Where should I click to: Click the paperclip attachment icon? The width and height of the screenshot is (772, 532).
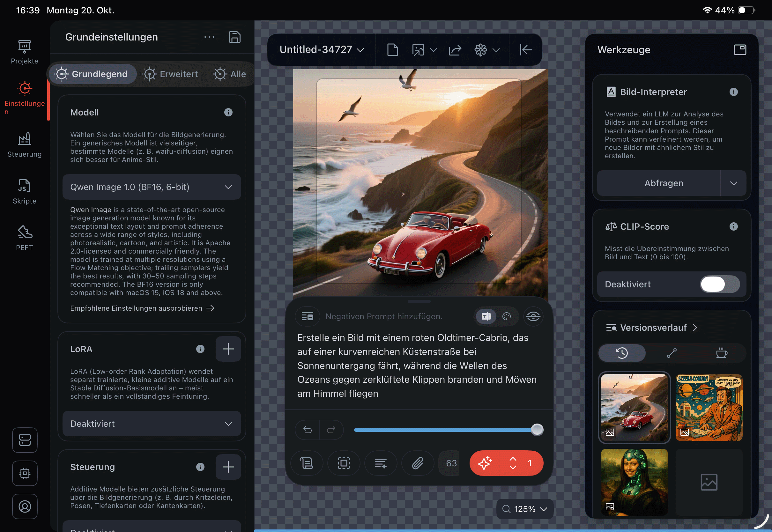pyautogui.click(x=418, y=463)
